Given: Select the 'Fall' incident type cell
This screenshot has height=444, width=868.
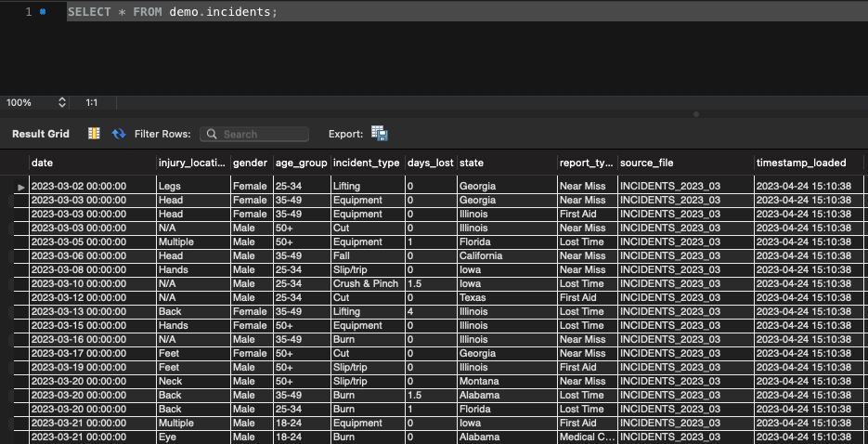Looking at the screenshot, I should pyautogui.click(x=369, y=255).
